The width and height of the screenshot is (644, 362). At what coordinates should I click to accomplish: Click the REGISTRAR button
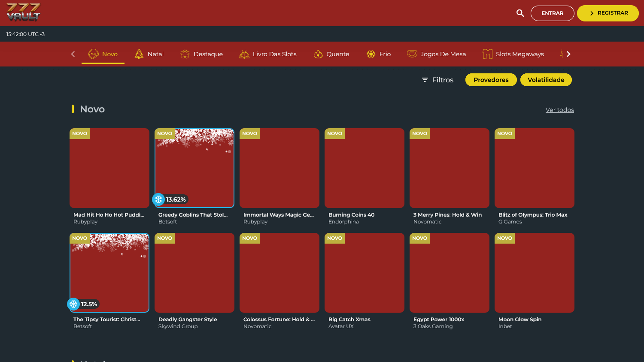click(x=608, y=13)
